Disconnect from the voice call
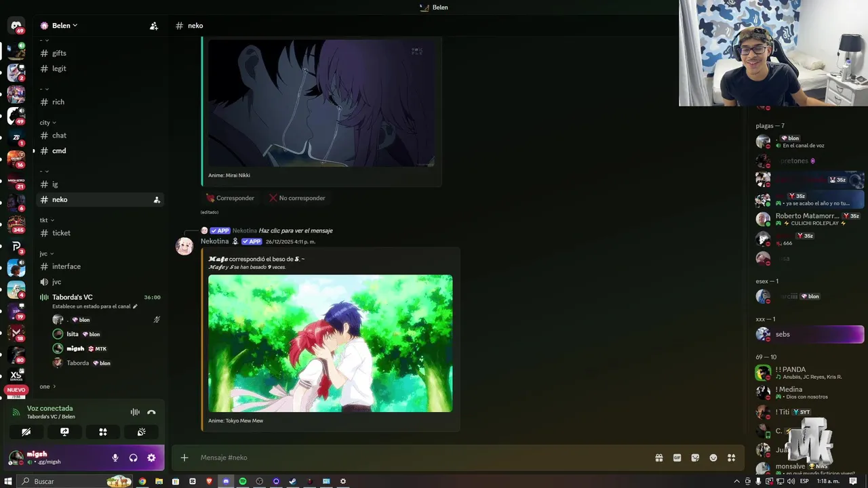 click(x=151, y=412)
